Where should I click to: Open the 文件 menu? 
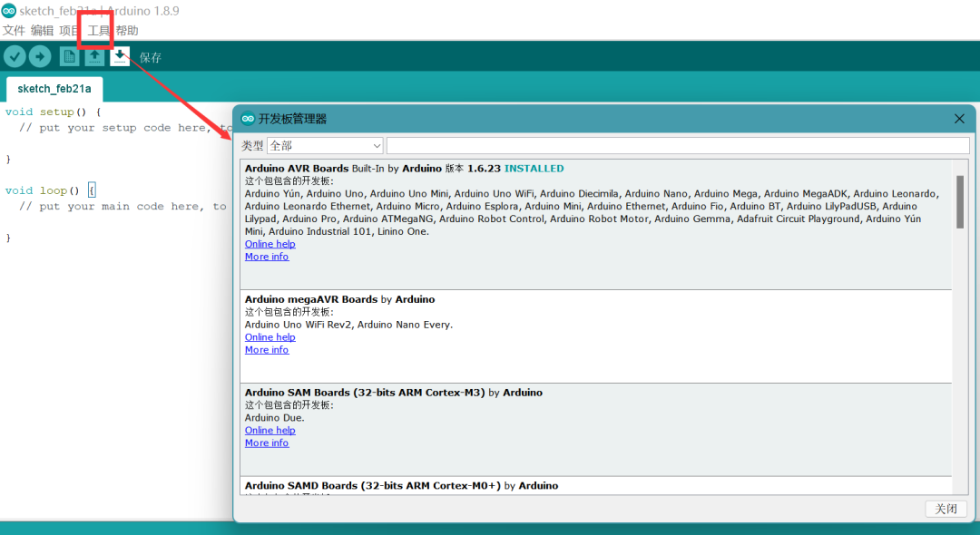(x=14, y=31)
